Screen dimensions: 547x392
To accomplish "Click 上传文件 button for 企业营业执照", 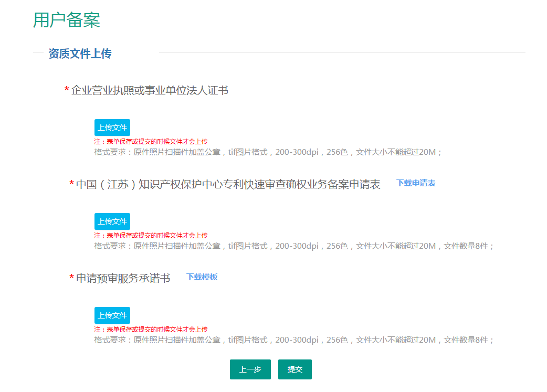I will point(112,128).
